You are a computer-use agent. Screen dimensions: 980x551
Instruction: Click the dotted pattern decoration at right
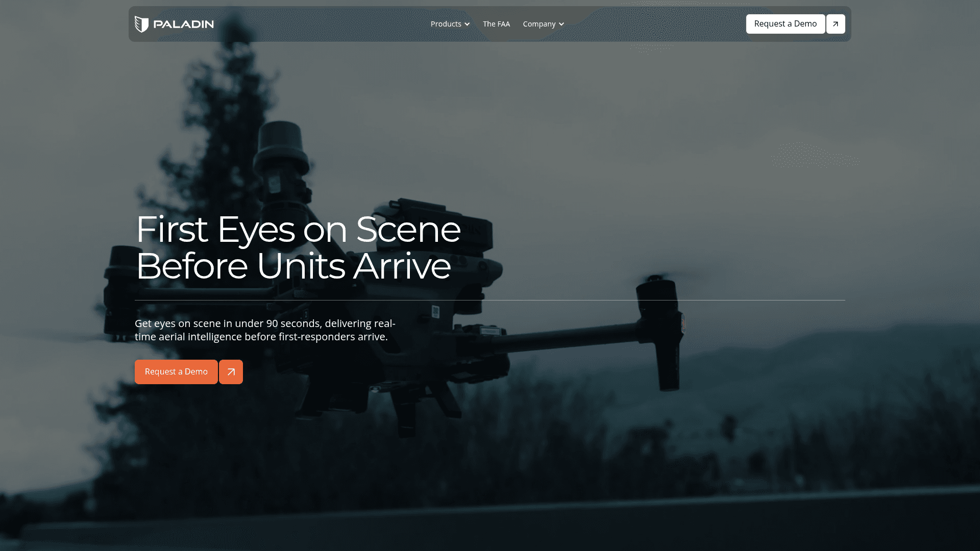816,155
